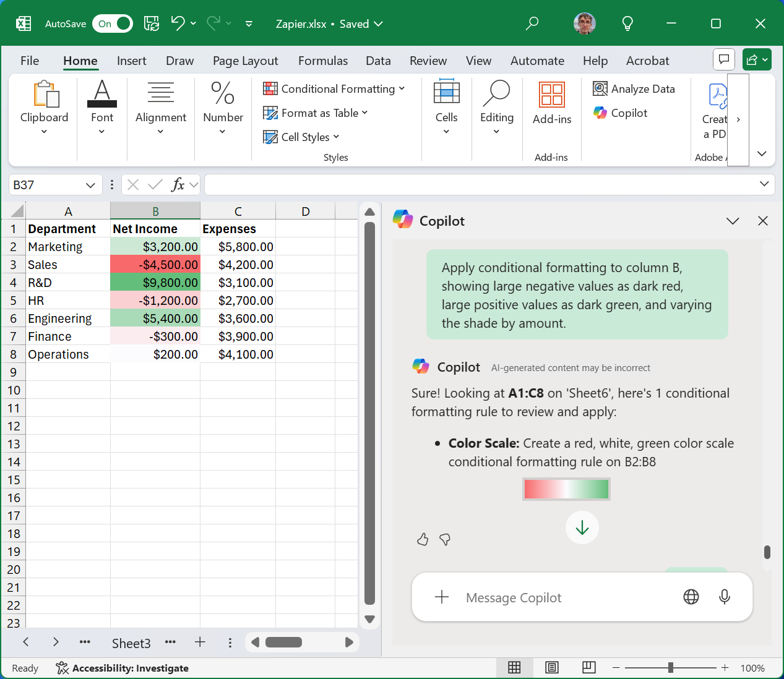Click the thumbs up feedback icon
Image resolution: width=784 pixels, height=679 pixels.
point(423,539)
